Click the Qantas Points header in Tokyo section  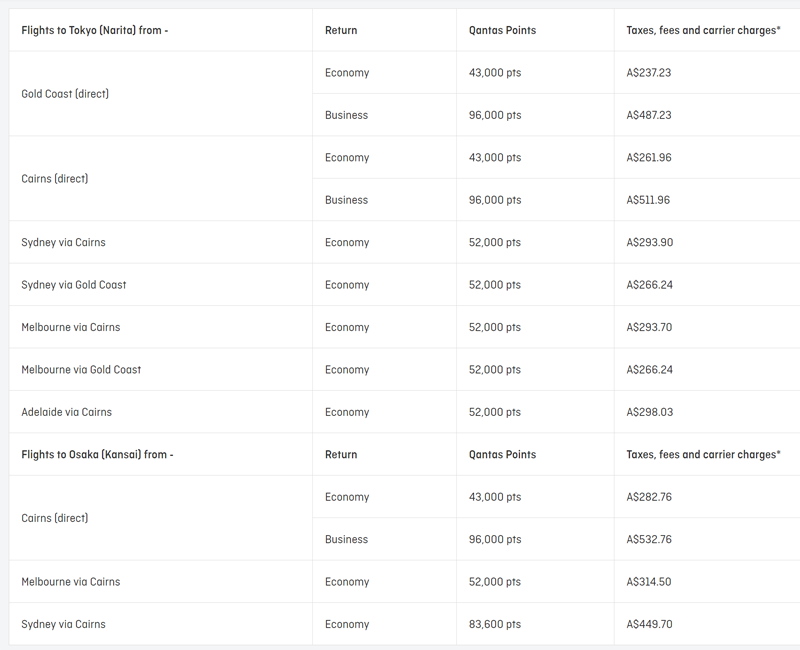[x=503, y=31]
